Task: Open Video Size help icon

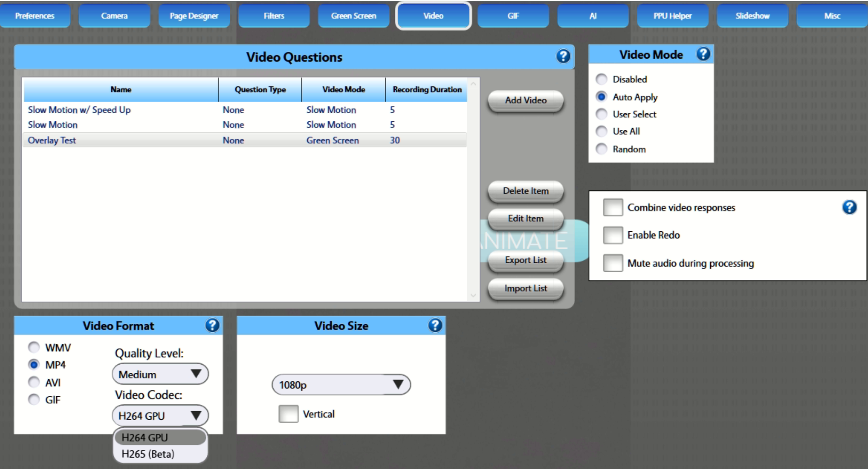Action: click(435, 325)
